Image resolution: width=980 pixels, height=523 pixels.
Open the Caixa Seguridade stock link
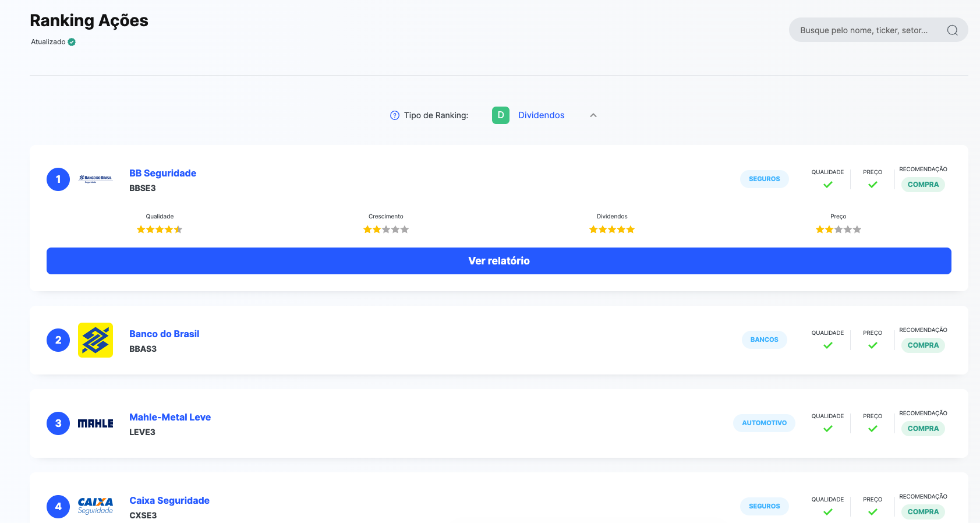[x=169, y=500]
